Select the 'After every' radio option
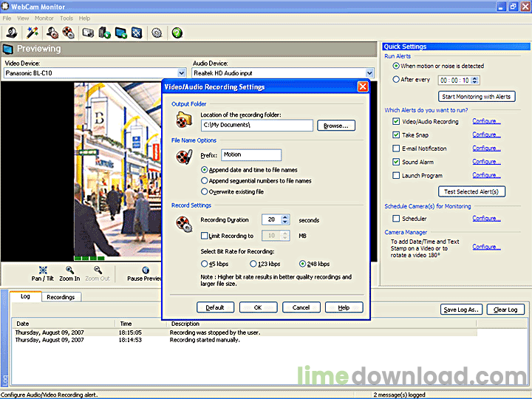This screenshot has width=532, height=399. coord(395,79)
